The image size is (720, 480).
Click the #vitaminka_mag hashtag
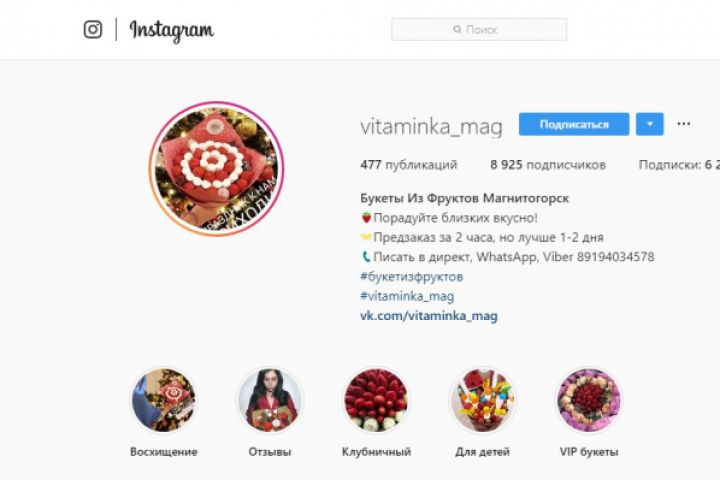[x=407, y=296]
